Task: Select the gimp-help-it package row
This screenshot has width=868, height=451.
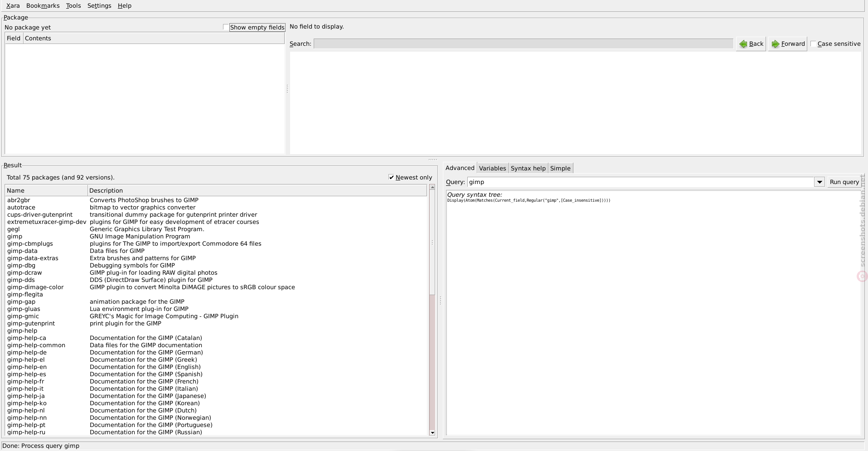Action: [216, 388]
